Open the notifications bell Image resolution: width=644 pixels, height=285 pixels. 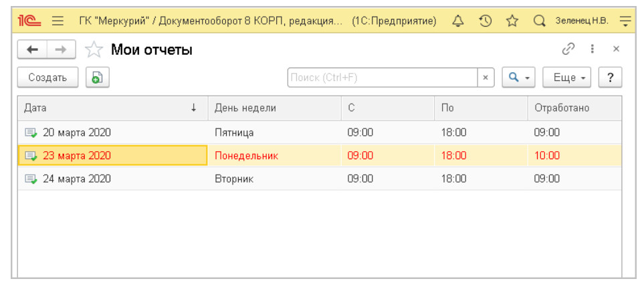[458, 21]
